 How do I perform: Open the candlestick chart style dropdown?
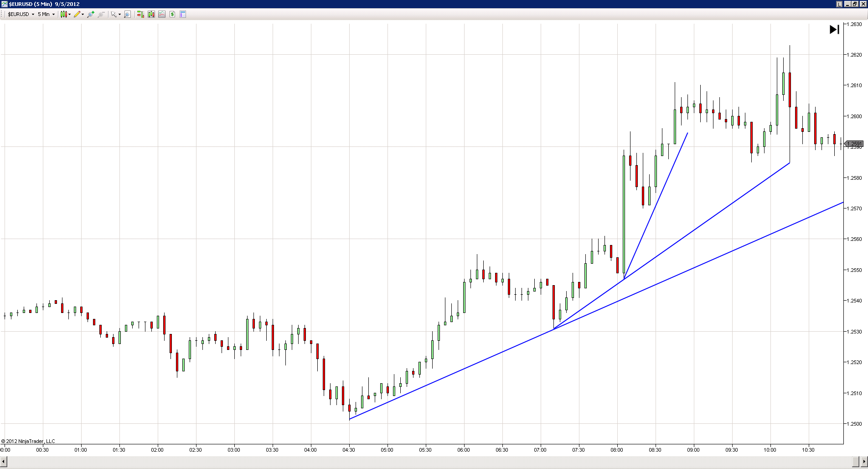(66, 14)
